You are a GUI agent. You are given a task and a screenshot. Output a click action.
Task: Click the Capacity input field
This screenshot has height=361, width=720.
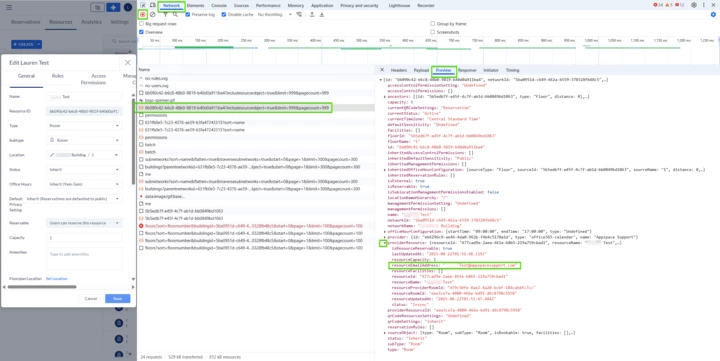click(84, 238)
